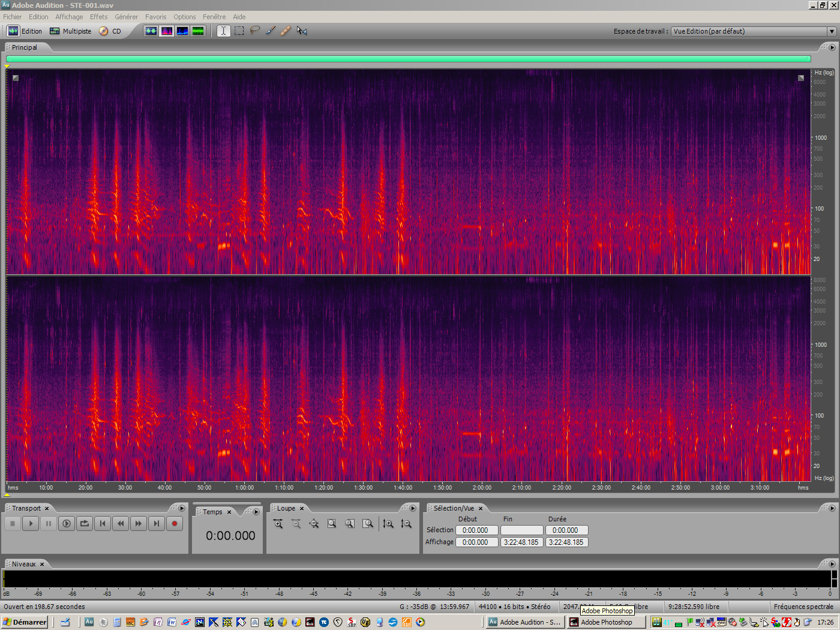Open Adobe Photoshop from the taskbar

coord(606,622)
